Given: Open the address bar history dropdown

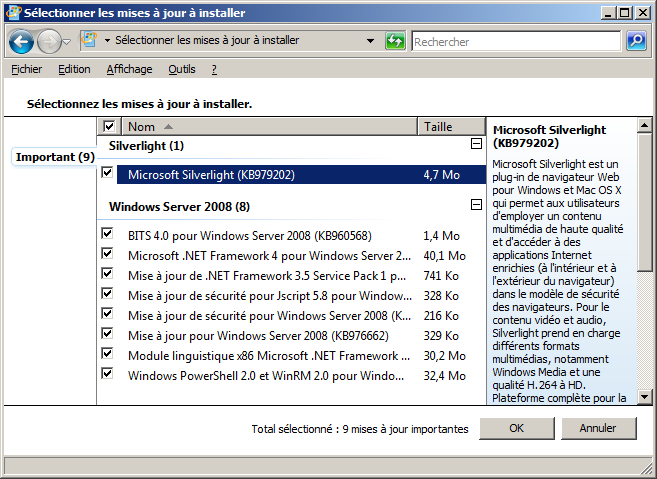Looking at the screenshot, I should click(370, 42).
